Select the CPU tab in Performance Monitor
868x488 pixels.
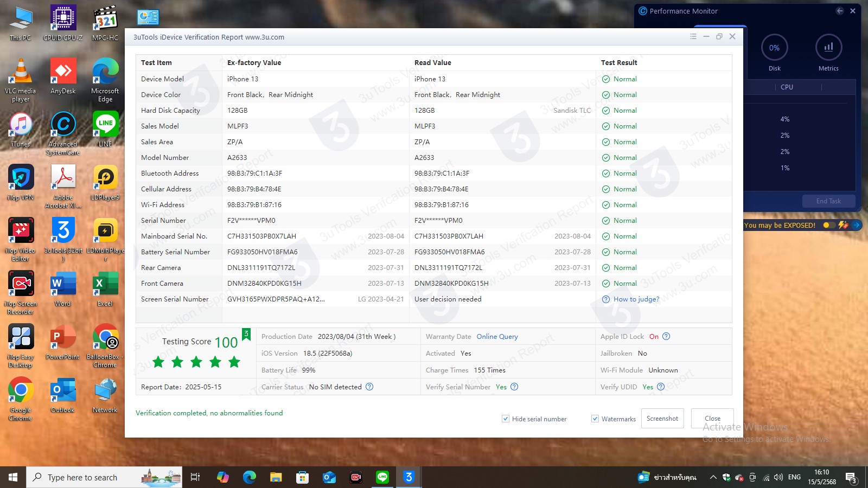click(787, 87)
